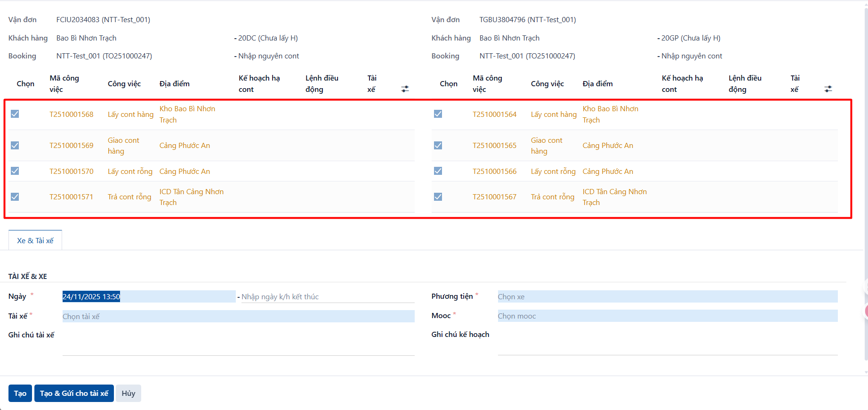Open task link T2510001570
The height and width of the screenshot is (410, 868).
click(72, 172)
